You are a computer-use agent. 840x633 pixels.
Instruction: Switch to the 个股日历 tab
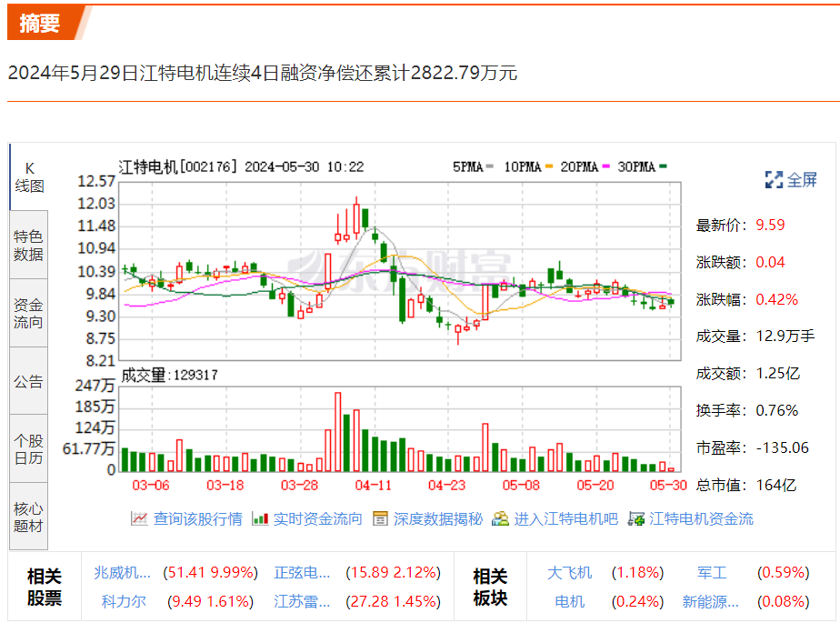pyautogui.click(x=29, y=448)
